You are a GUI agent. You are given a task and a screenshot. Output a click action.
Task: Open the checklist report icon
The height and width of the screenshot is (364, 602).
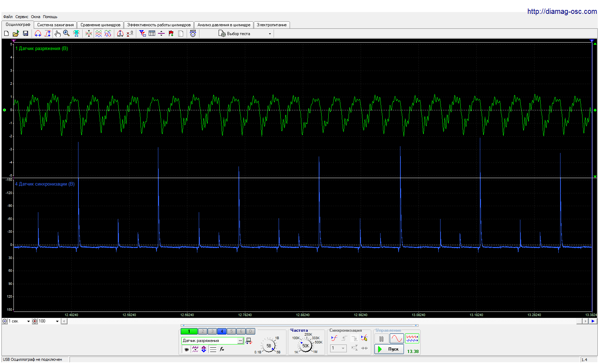coord(181,33)
